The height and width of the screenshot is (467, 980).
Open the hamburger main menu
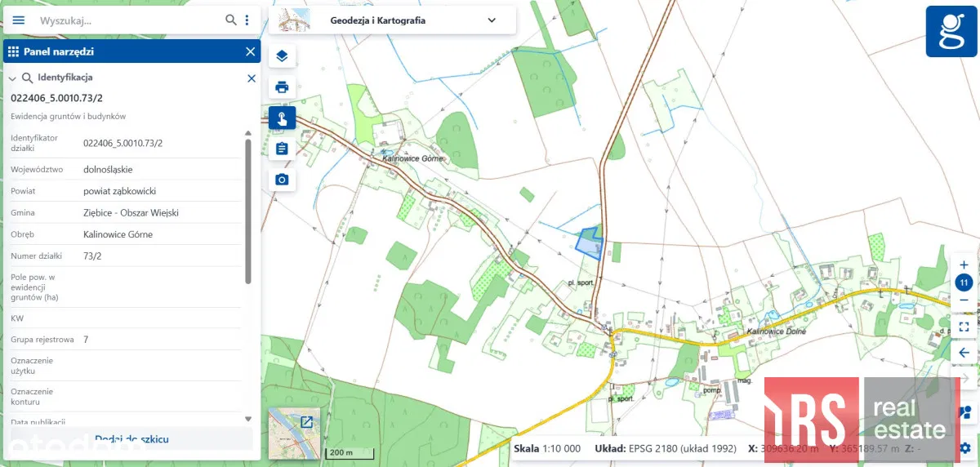click(19, 20)
